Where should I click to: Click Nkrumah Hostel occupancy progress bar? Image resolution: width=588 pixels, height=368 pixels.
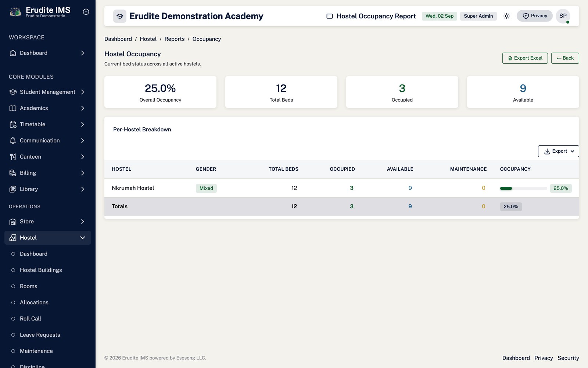pos(523,188)
